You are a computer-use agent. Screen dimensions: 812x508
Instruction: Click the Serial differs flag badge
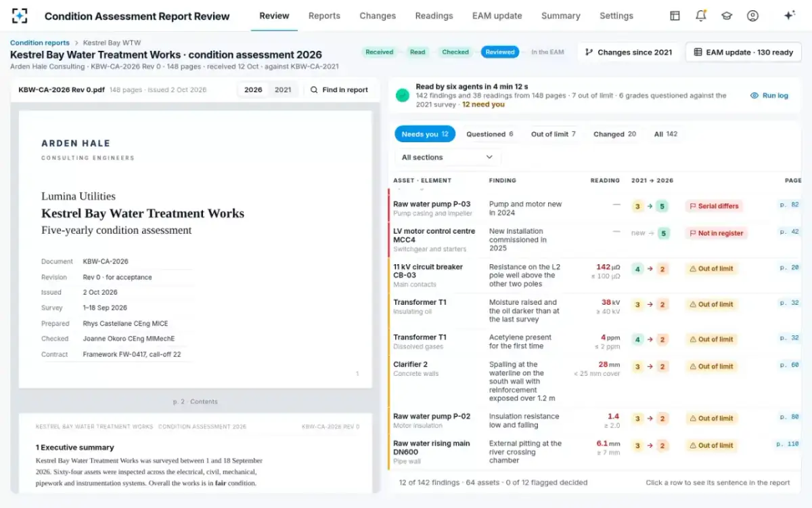pyautogui.click(x=715, y=206)
